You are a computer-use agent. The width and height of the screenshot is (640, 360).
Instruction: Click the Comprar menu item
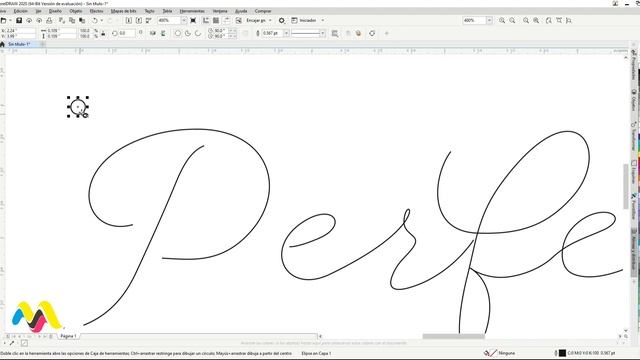click(263, 11)
